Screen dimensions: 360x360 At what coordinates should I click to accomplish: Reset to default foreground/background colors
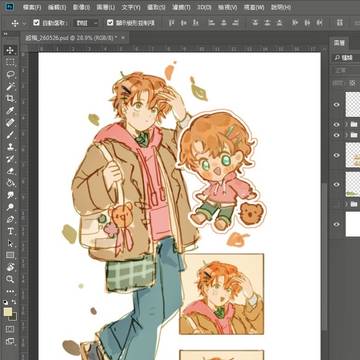[x=6, y=302]
